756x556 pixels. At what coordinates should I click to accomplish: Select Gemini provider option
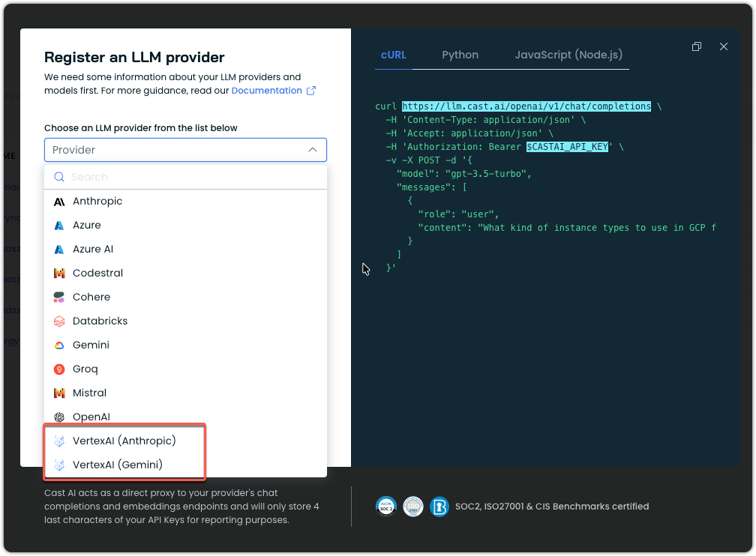(186, 345)
